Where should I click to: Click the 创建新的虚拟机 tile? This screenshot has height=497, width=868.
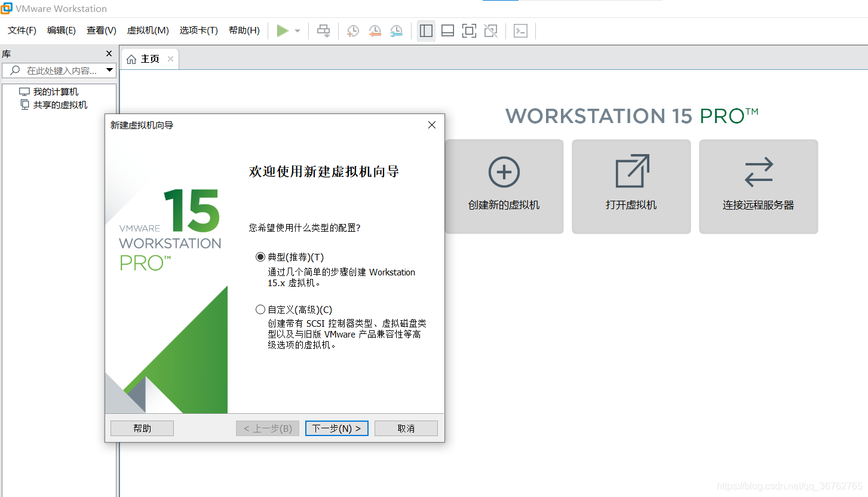(x=504, y=186)
